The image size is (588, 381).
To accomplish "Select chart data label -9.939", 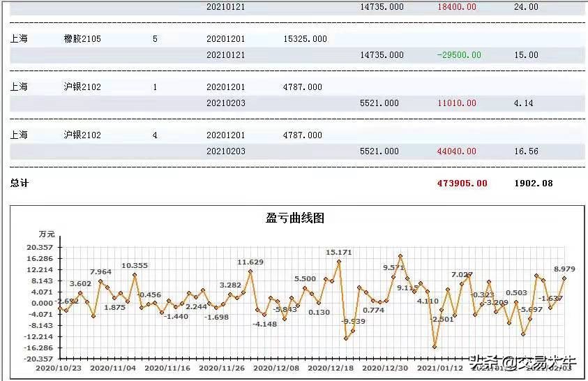I will pyautogui.click(x=353, y=322).
